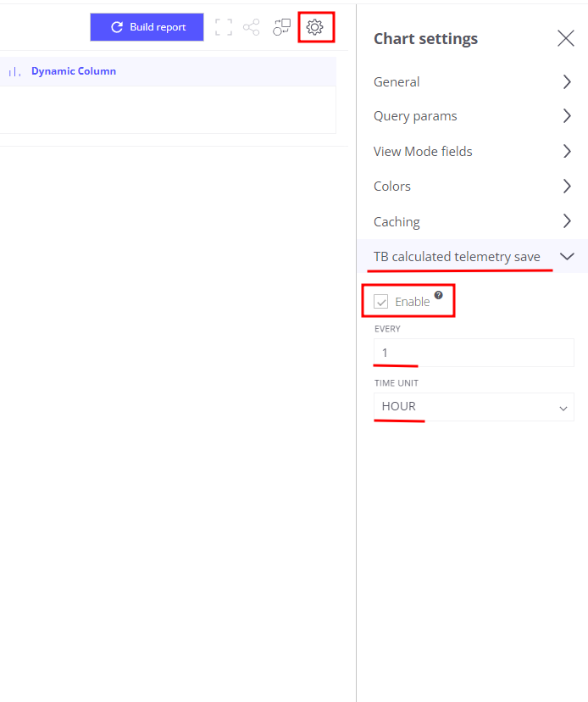
Task: Click the Build report button
Action: pyautogui.click(x=147, y=27)
